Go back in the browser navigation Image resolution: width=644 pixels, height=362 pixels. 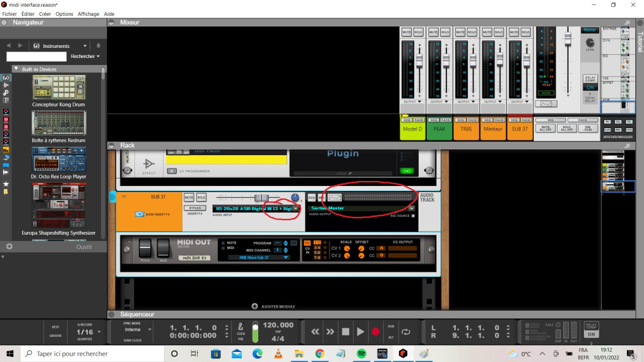pos(9,45)
